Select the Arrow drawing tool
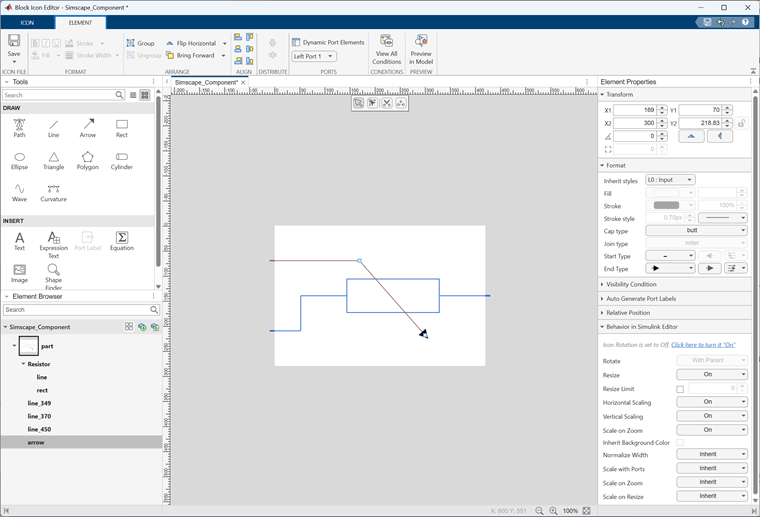 coord(88,128)
